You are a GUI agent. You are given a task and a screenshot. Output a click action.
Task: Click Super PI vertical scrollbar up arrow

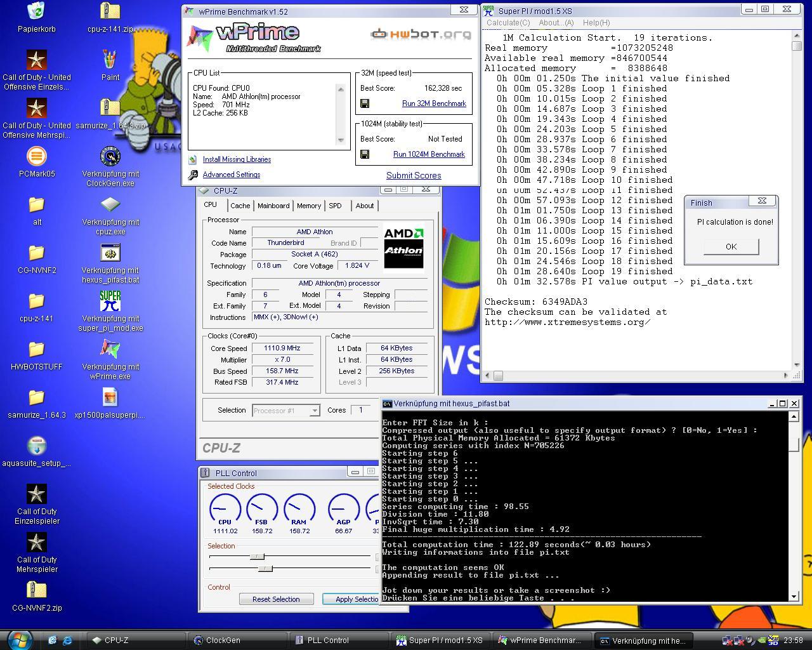coord(797,37)
